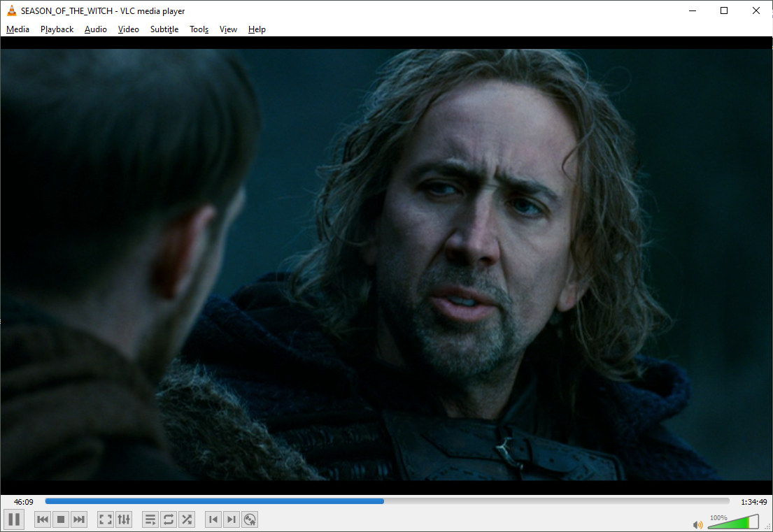
Task: Mute audio via speaker icon
Action: coord(697,524)
